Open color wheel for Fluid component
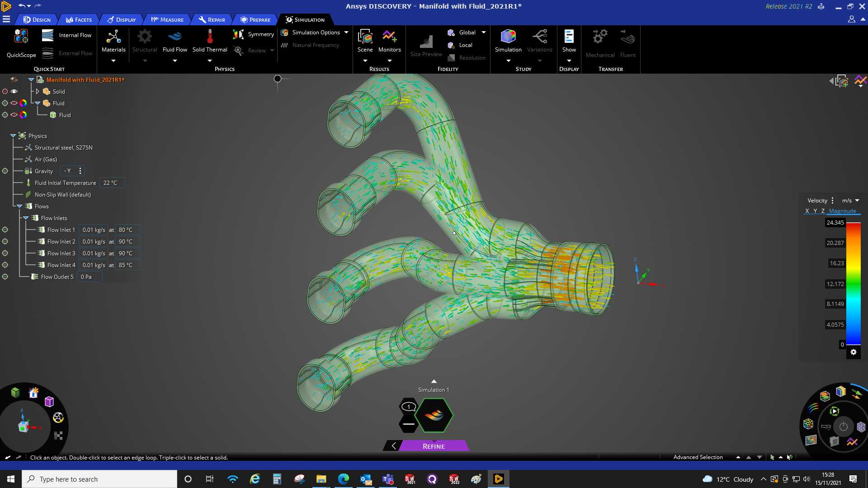This screenshot has height=488, width=868. coord(23,103)
